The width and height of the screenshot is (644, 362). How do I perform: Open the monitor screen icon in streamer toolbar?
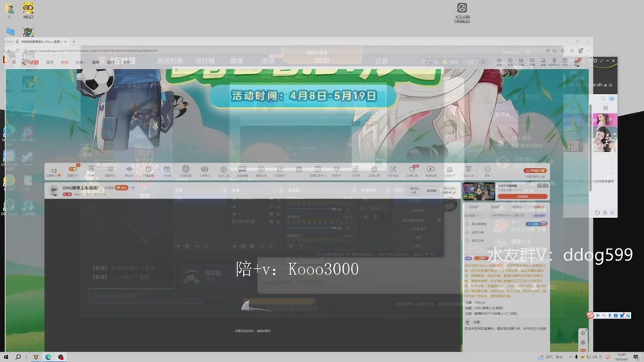coord(242,170)
